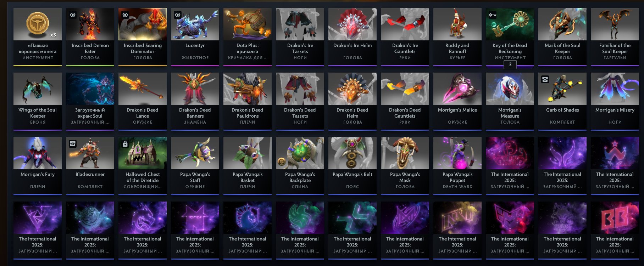This screenshot has width=644, height=266.
Task: Select Morrigan's Malice weapon item
Action: [457, 101]
